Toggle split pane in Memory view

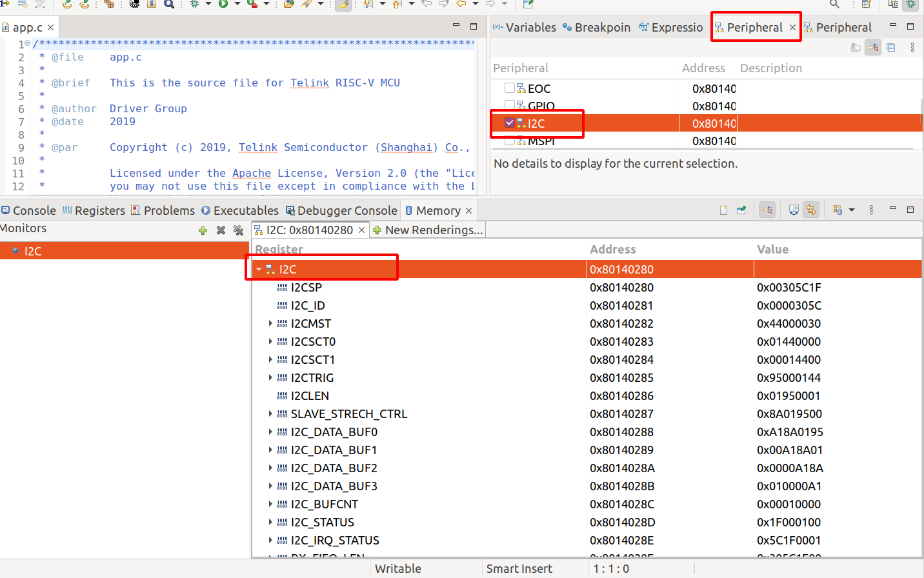[794, 210]
